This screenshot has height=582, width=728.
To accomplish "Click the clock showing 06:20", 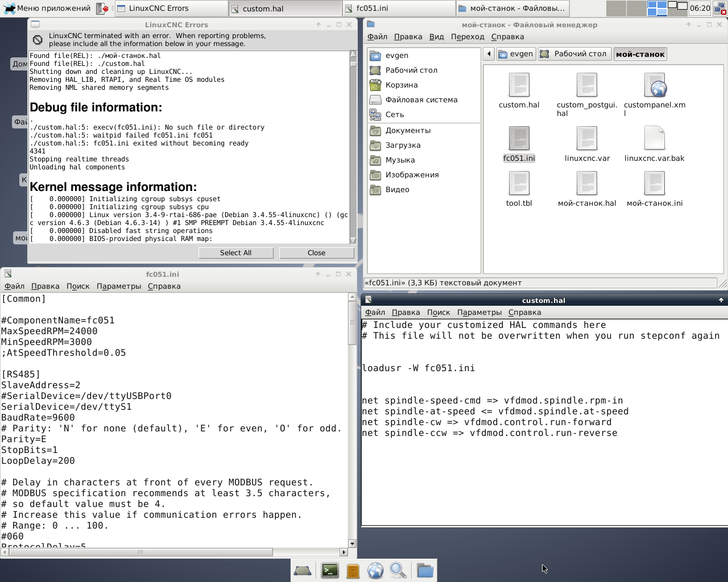I will point(700,9).
